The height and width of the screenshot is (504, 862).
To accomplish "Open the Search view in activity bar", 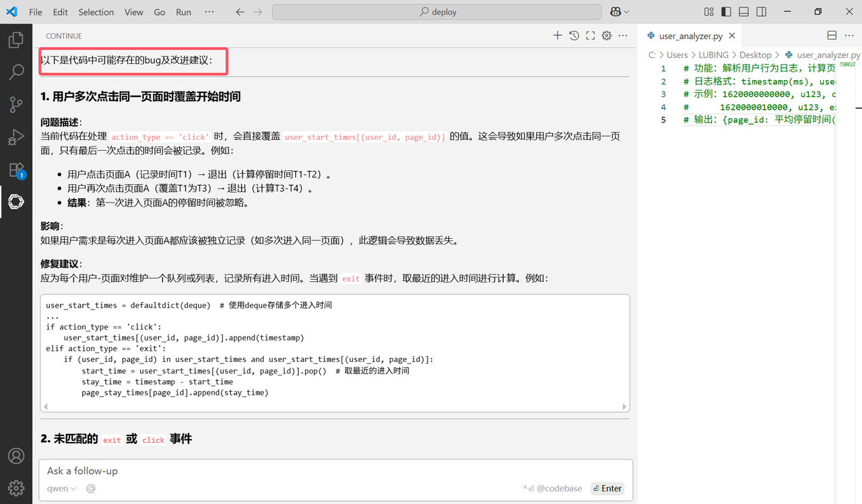I will tap(16, 72).
